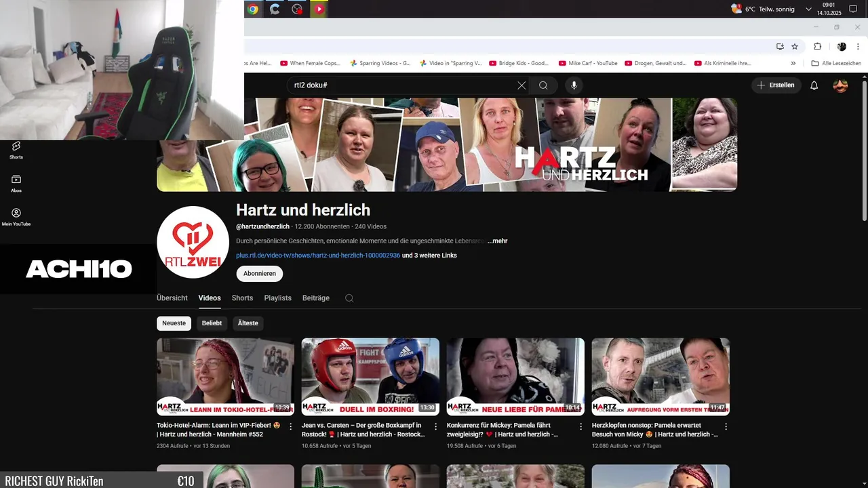Open YouTube notifications bell
Image resolution: width=868 pixels, height=488 pixels.
click(x=814, y=85)
